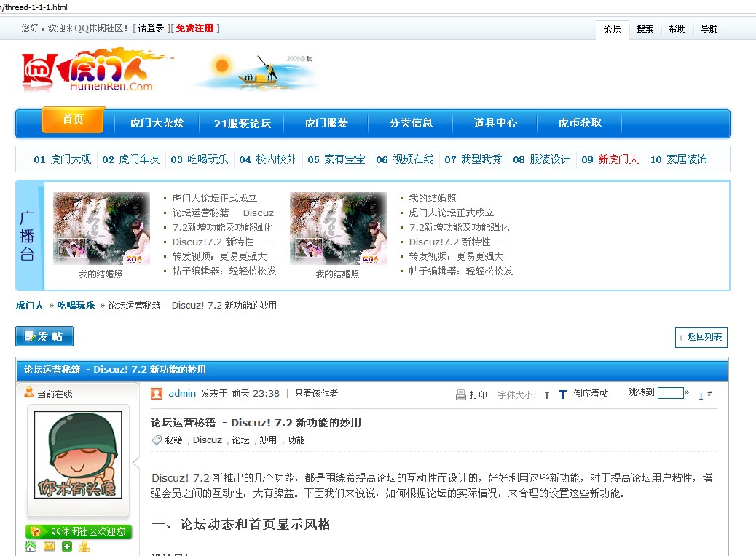
Task: Click the orange user icon beside admin
Action: pos(156,394)
